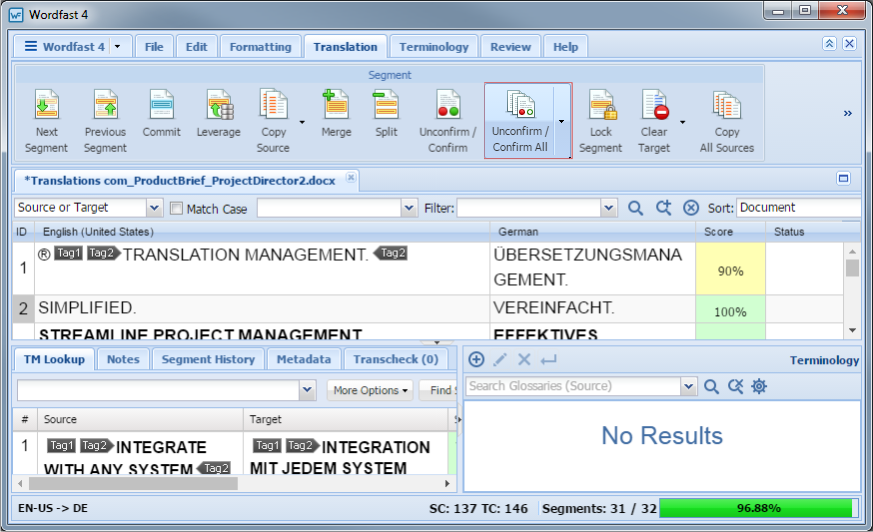Expand Copy Source dropdown arrow
This screenshot has width=873, height=532.
pyautogui.click(x=302, y=122)
